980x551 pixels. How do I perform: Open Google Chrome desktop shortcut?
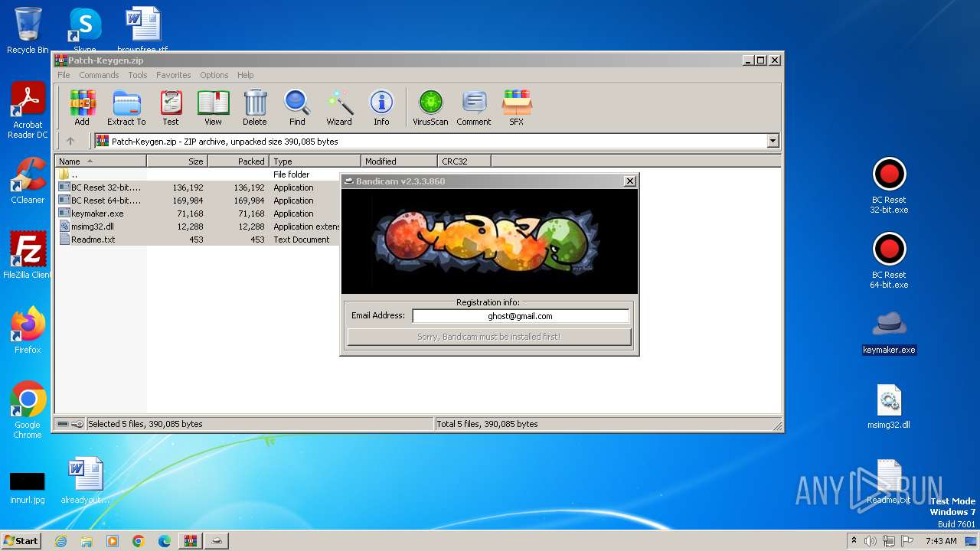point(28,410)
